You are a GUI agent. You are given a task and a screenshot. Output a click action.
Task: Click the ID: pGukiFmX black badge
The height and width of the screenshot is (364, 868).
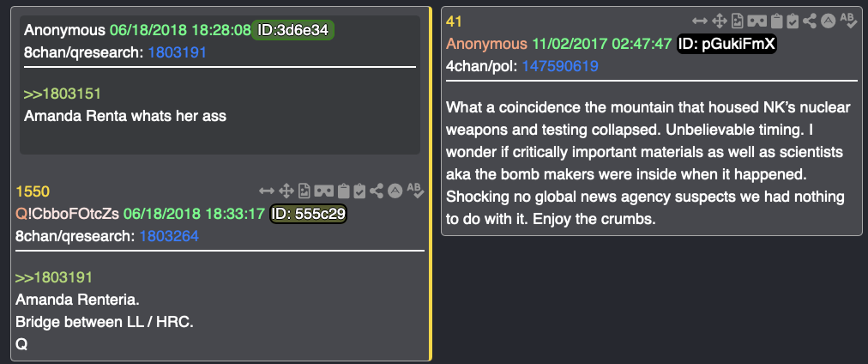(726, 44)
